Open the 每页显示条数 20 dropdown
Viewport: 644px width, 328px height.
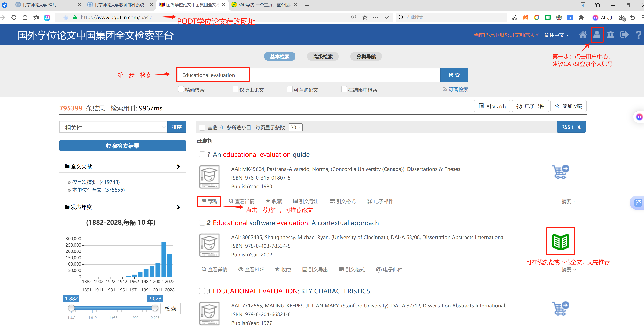click(295, 127)
